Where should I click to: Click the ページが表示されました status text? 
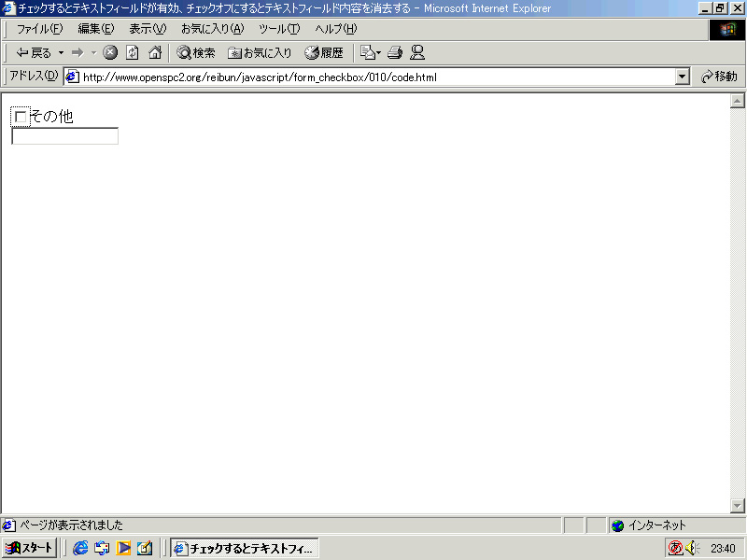71,525
